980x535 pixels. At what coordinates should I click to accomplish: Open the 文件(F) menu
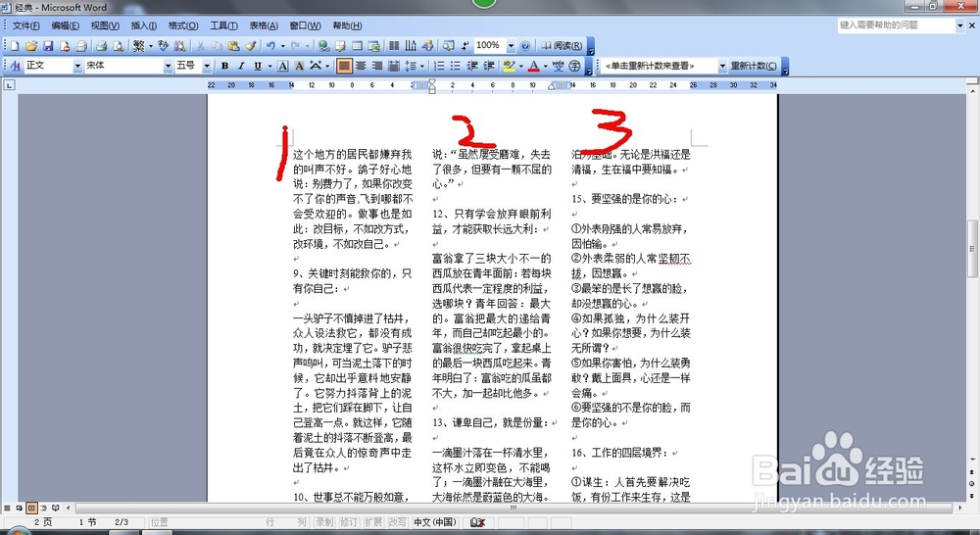tap(25, 25)
